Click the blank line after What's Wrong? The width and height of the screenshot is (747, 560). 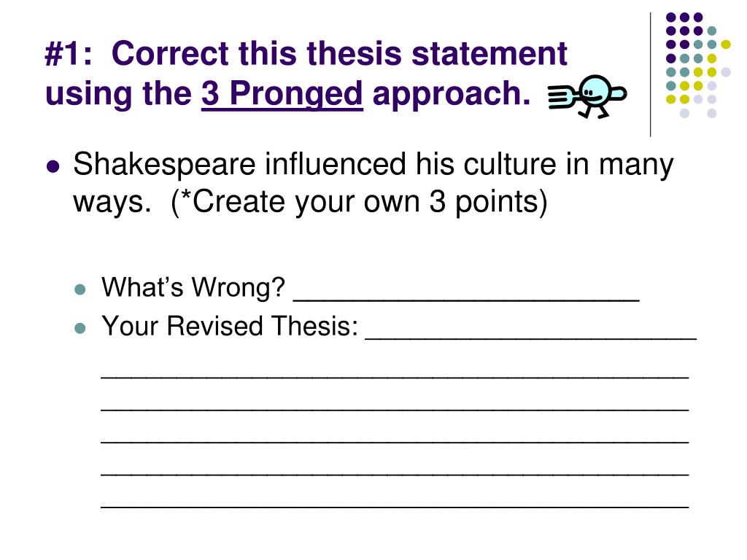466,299
